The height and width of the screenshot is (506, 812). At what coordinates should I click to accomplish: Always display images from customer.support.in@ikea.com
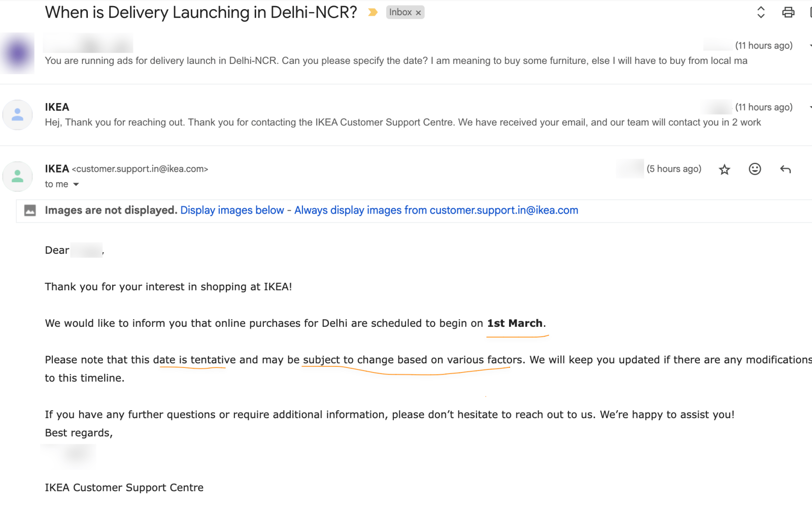pyautogui.click(x=436, y=210)
